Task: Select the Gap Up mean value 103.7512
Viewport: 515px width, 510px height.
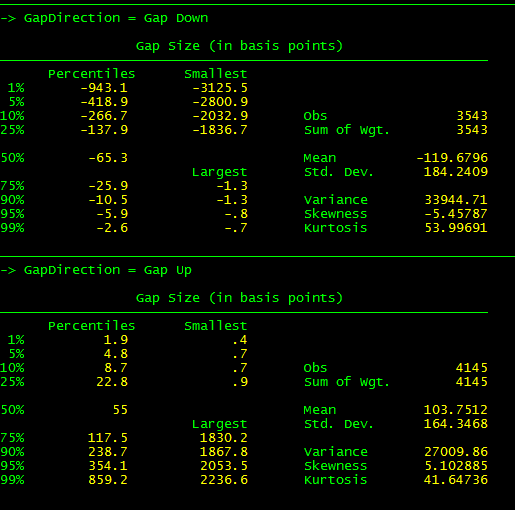Action: click(x=455, y=409)
